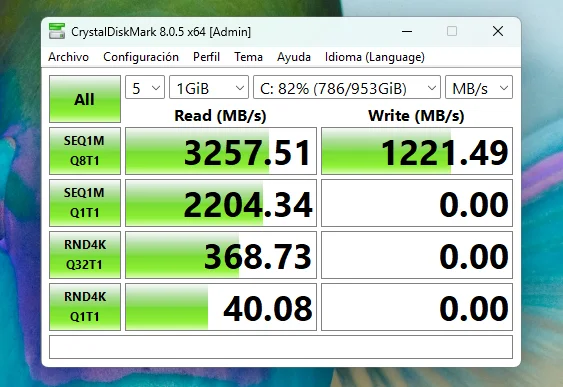Click the SEQ1M Q1T1 write value 0.00
The height and width of the screenshot is (387, 563).
coord(417,203)
